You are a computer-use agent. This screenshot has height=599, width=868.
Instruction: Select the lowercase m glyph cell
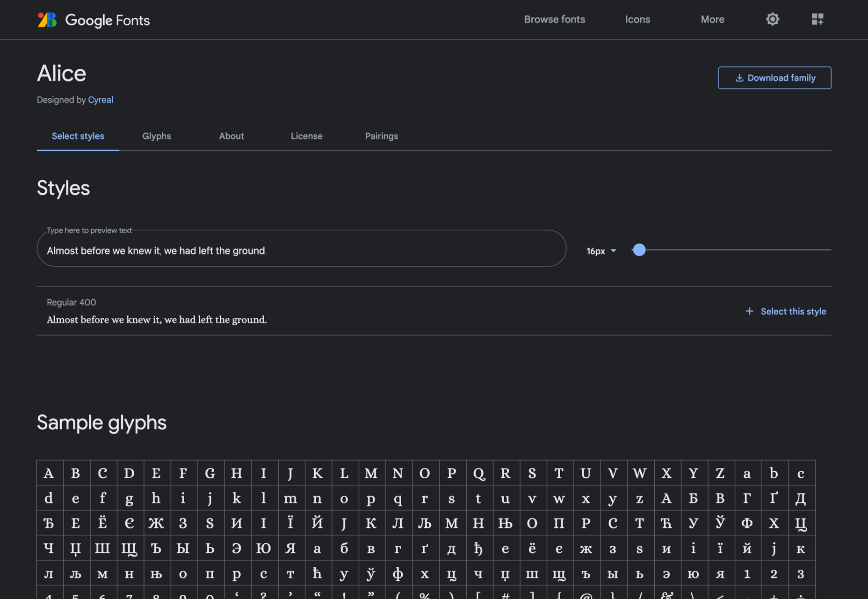click(x=290, y=498)
